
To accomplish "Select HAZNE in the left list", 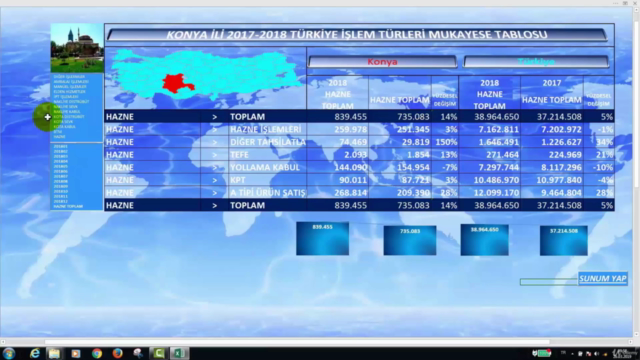I will [60, 137].
